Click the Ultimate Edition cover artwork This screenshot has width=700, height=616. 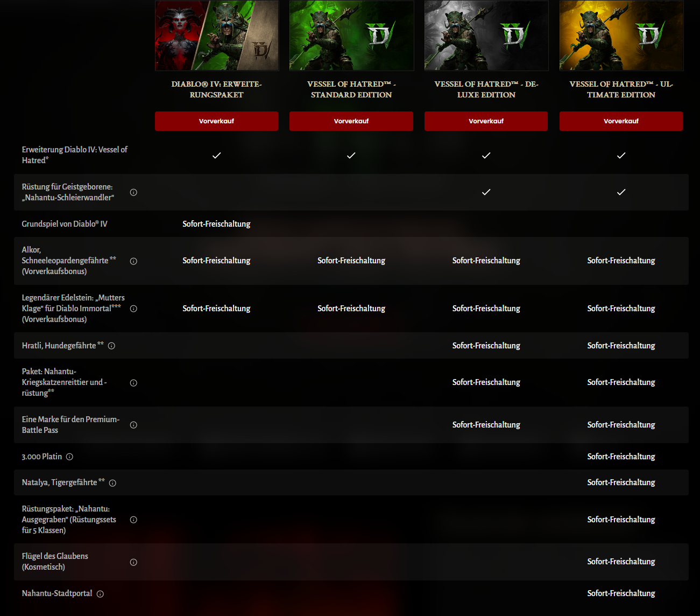point(621,36)
